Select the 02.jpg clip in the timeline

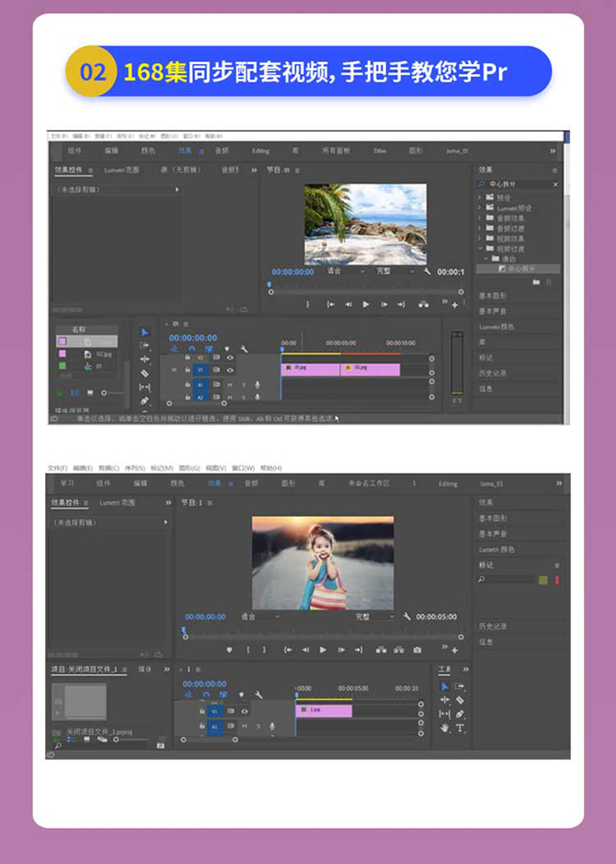(370, 366)
